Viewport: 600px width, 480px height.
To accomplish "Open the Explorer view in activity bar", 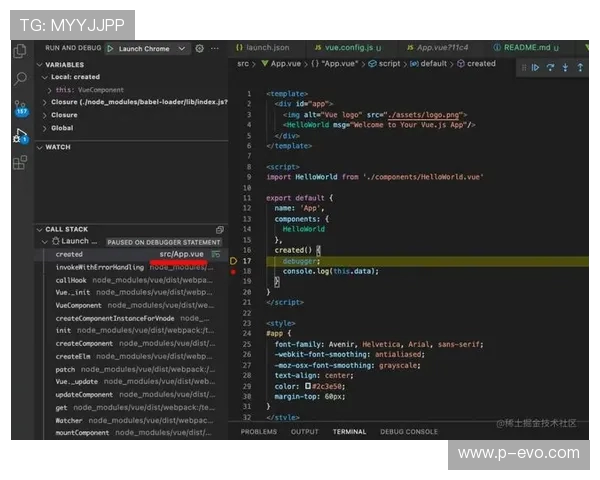I will (20, 51).
